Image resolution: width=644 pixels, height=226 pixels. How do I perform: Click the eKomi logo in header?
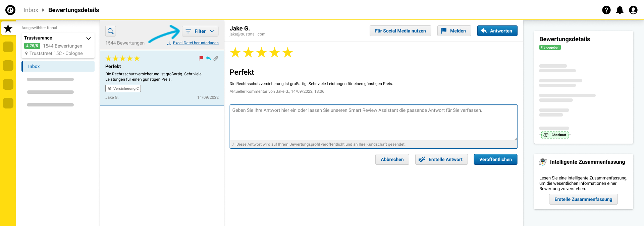[10, 10]
